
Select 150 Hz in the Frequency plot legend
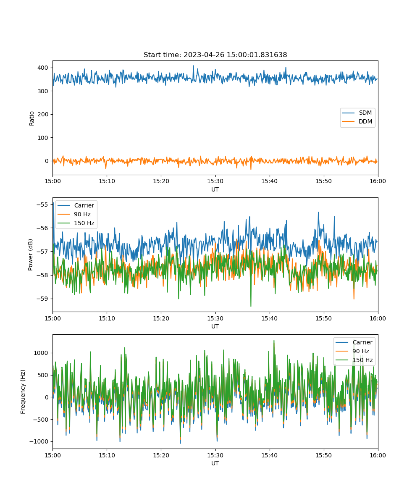coord(362,360)
